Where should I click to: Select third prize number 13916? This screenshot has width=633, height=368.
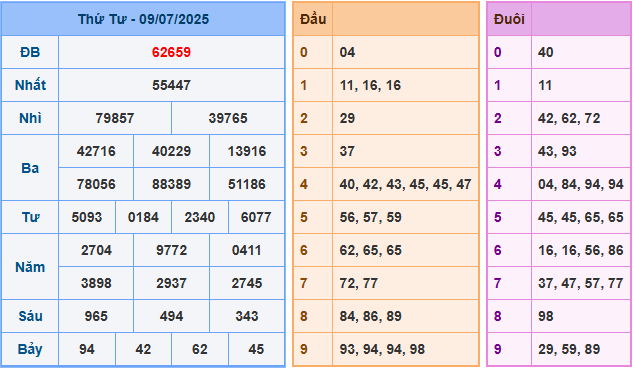click(x=247, y=151)
